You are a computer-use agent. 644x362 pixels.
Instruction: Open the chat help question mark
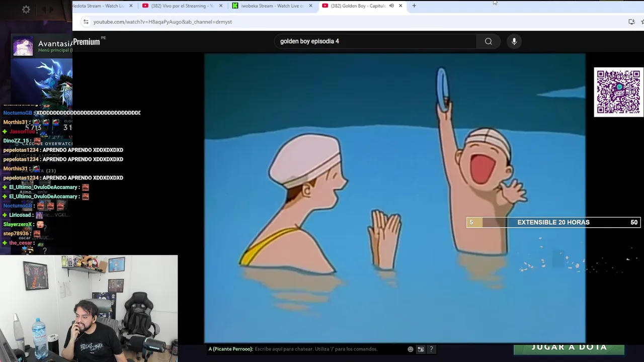(x=431, y=349)
